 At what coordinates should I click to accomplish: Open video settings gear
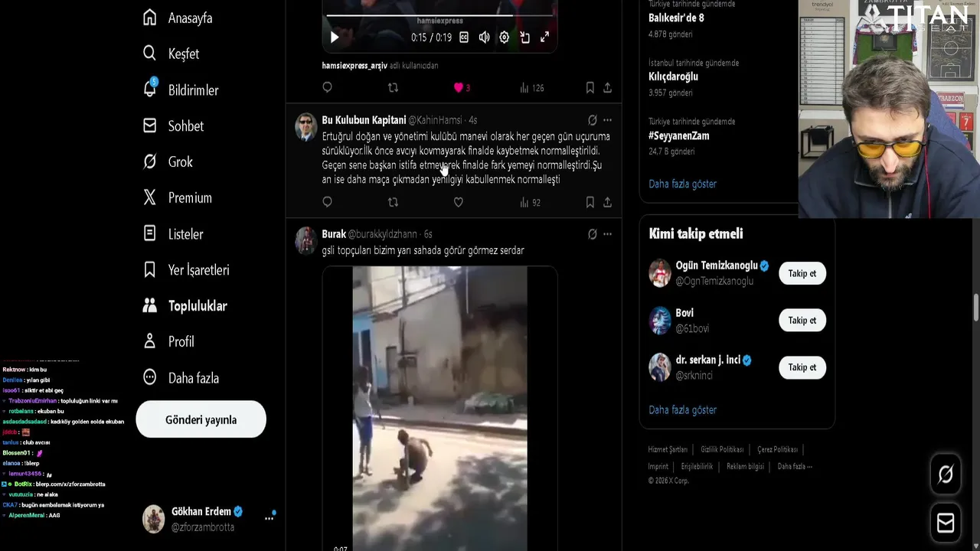coord(505,37)
